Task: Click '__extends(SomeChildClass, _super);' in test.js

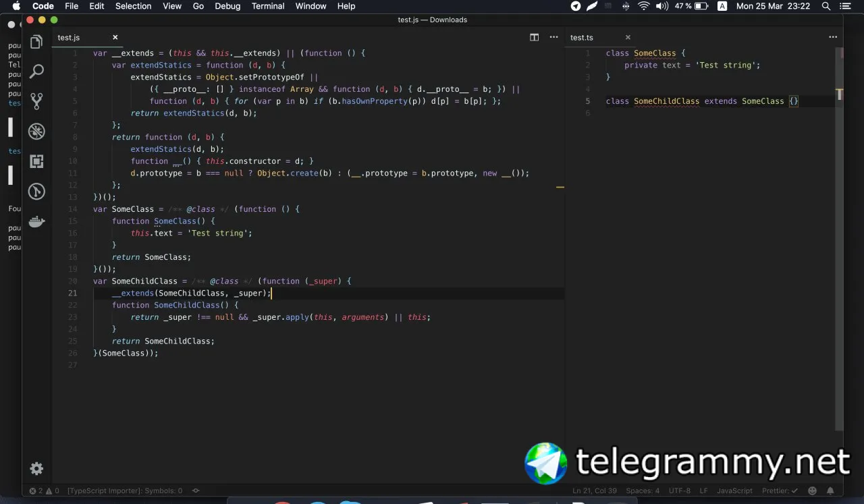Action: coord(191,293)
